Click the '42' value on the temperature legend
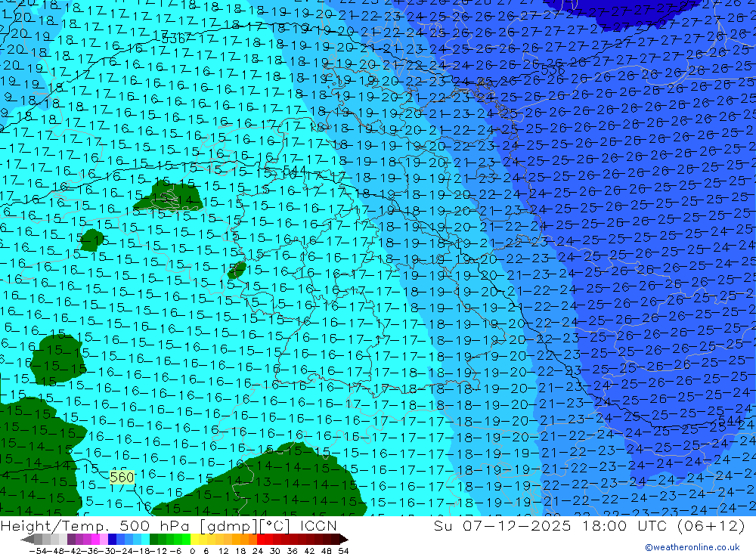 pos(309,551)
